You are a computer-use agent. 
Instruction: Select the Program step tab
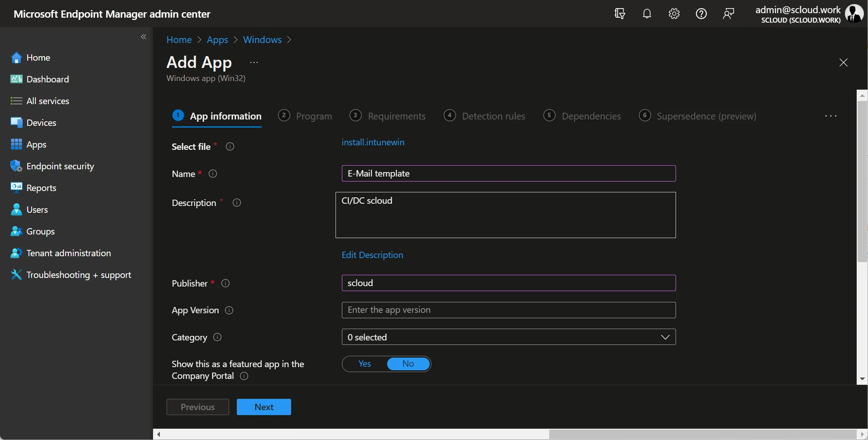click(x=305, y=116)
